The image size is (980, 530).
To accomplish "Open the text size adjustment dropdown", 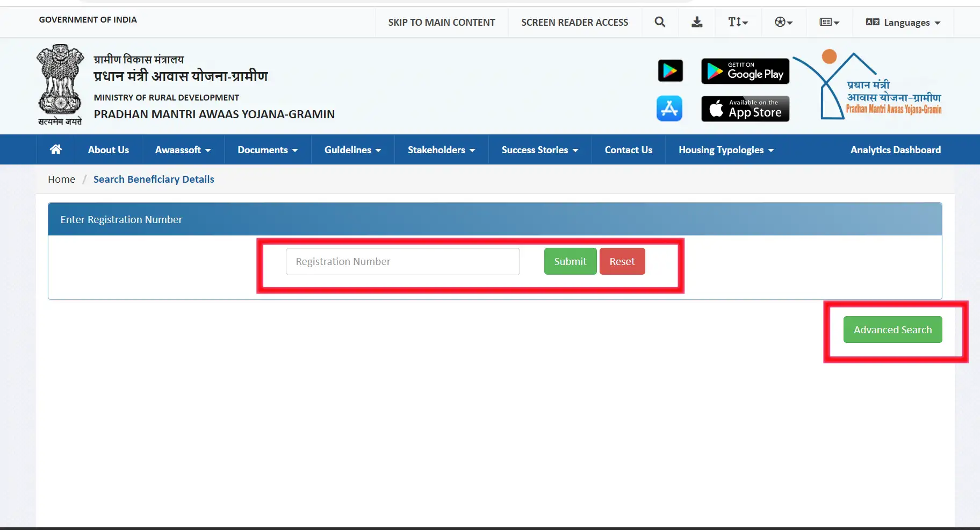I will pyautogui.click(x=738, y=22).
